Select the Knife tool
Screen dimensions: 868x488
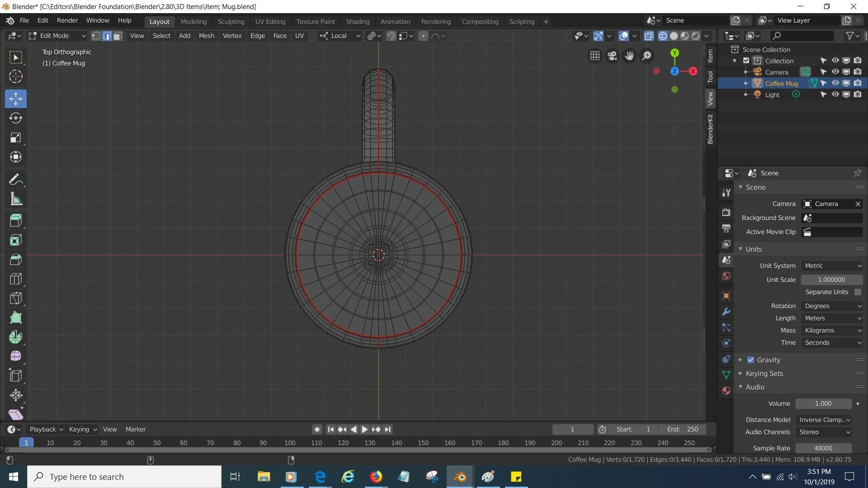tap(16, 298)
